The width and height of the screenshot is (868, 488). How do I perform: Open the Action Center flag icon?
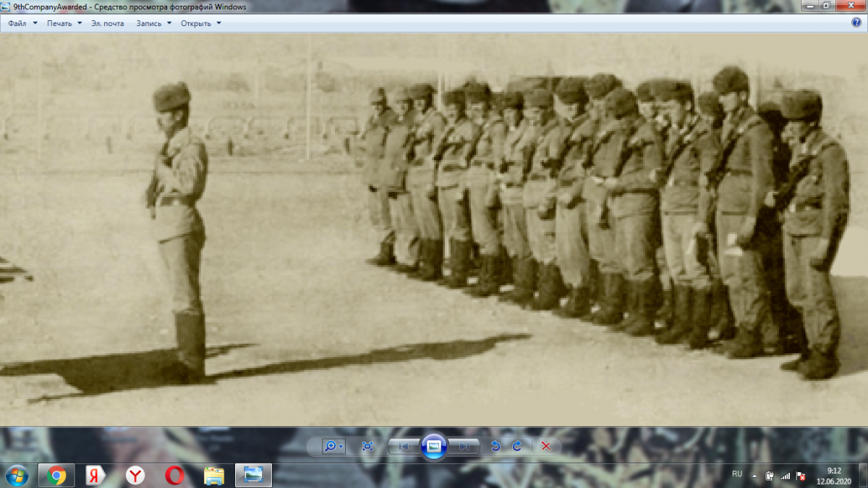coord(801,476)
